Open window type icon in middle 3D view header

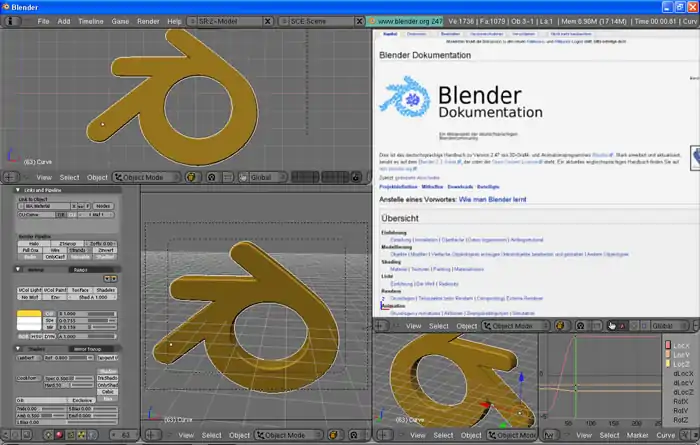coord(153,435)
